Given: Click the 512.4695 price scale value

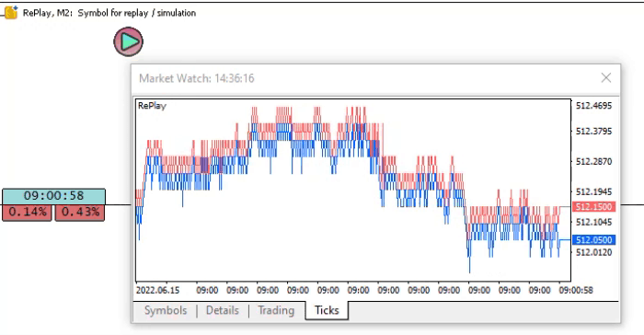Looking at the screenshot, I should coord(594,106).
